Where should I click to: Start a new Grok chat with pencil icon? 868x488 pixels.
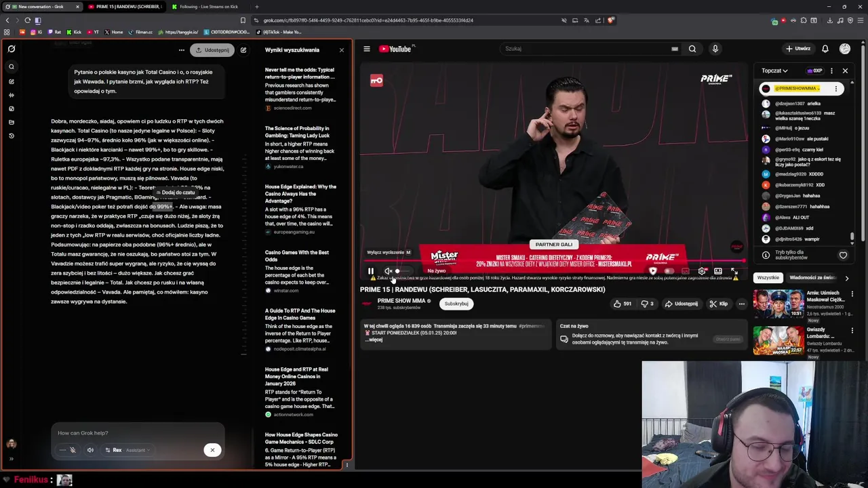point(243,50)
